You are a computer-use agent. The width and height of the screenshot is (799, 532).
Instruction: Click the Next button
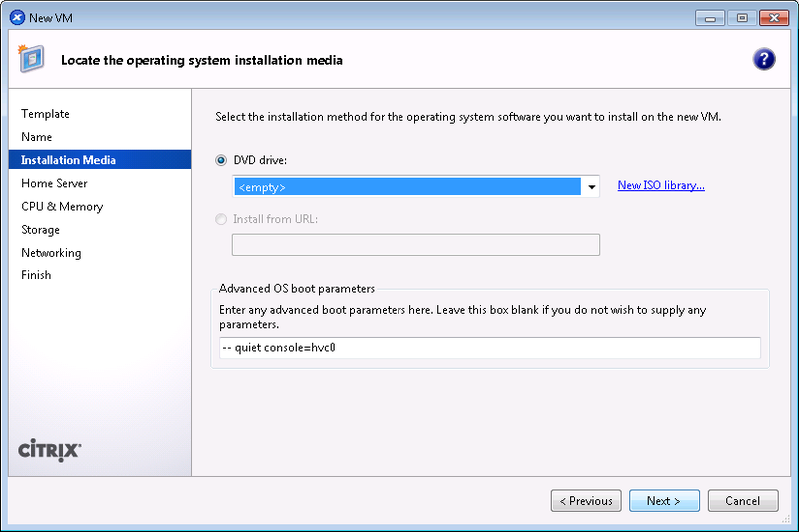point(664,501)
